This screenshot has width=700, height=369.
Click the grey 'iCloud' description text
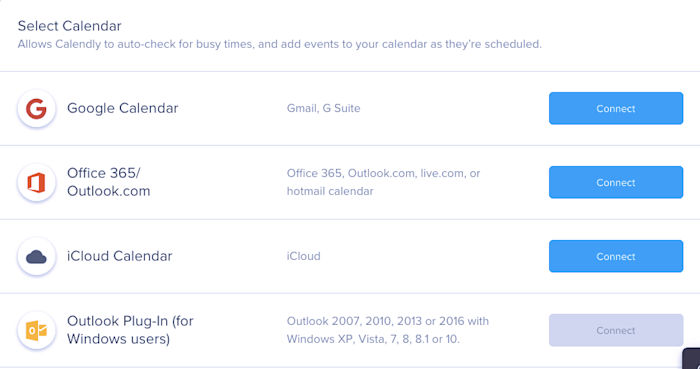[x=304, y=257]
